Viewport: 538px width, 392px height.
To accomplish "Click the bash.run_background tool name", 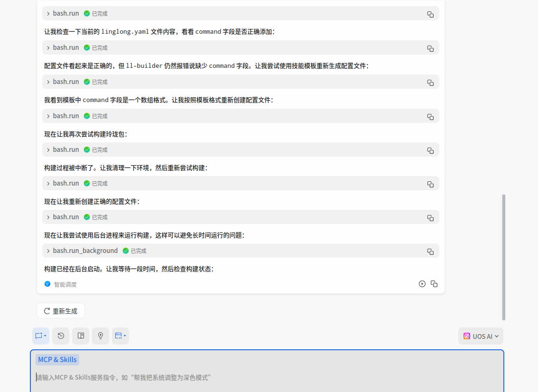I will 85,251.
